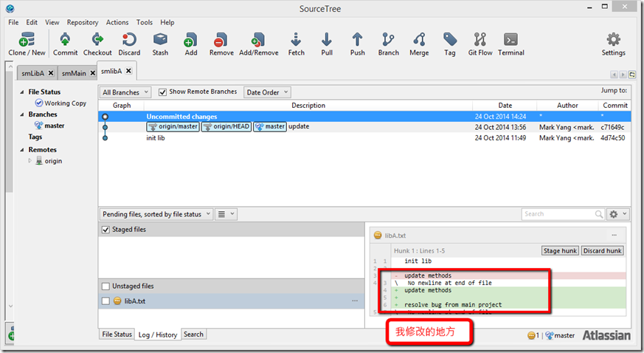Click the origin/master branch label
The height and width of the screenshot is (353, 644).
click(173, 126)
